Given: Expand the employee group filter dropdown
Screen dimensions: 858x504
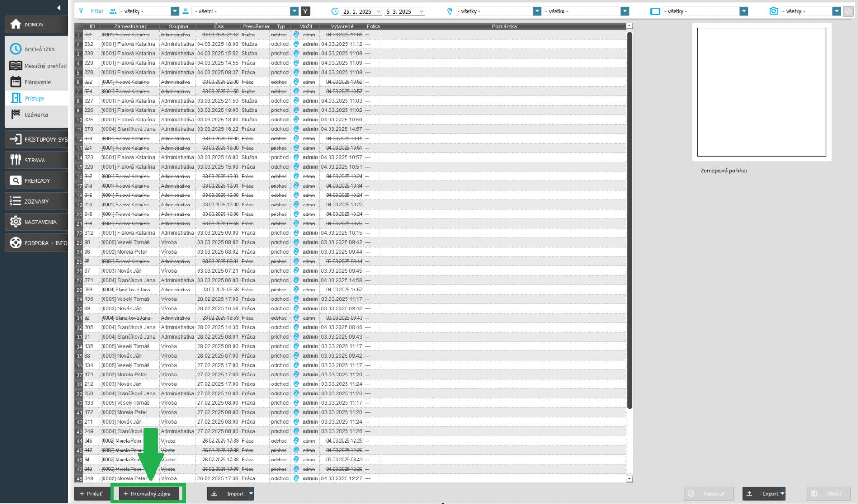Looking at the screenshot, I should (x=175, y=11).
